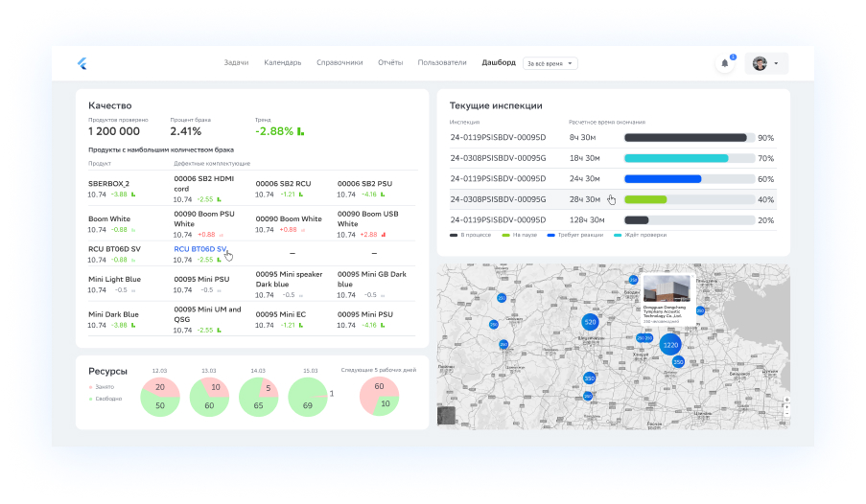
Task: Click the 520 cluster marker on map
Action: 590,322
